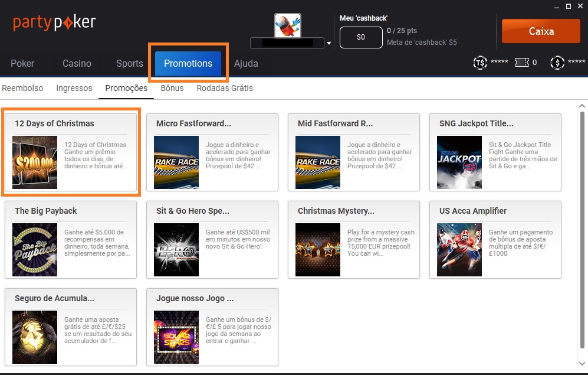The width and height of the screenshot is (588, 375).
Task: Click 'Sit & Go Jackpot Title Fight' description
Action: [523, 155]
